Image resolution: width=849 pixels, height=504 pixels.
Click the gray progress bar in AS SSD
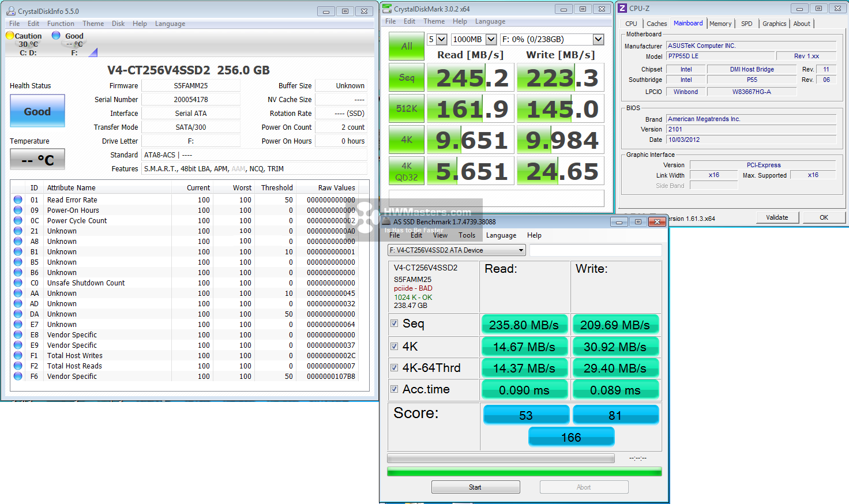point(501,458)
